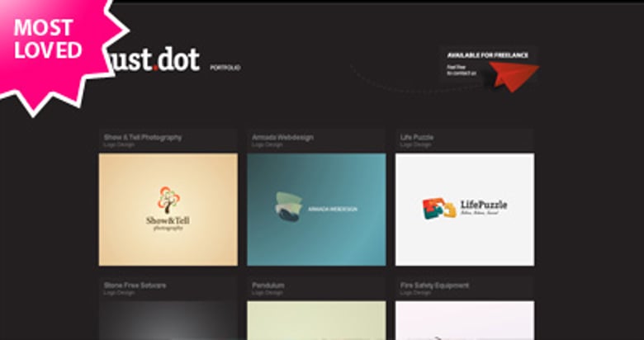Screen dimensions: 644x340
Task: Click the red paper plane icon
Action: 514,77
